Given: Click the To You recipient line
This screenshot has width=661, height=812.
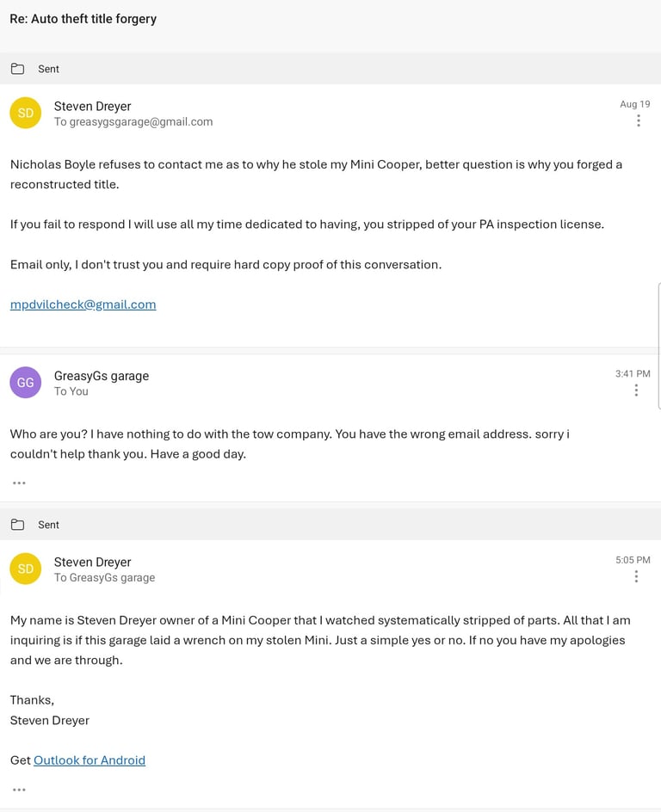Looking at the screenshot, I should pos(71,391).
